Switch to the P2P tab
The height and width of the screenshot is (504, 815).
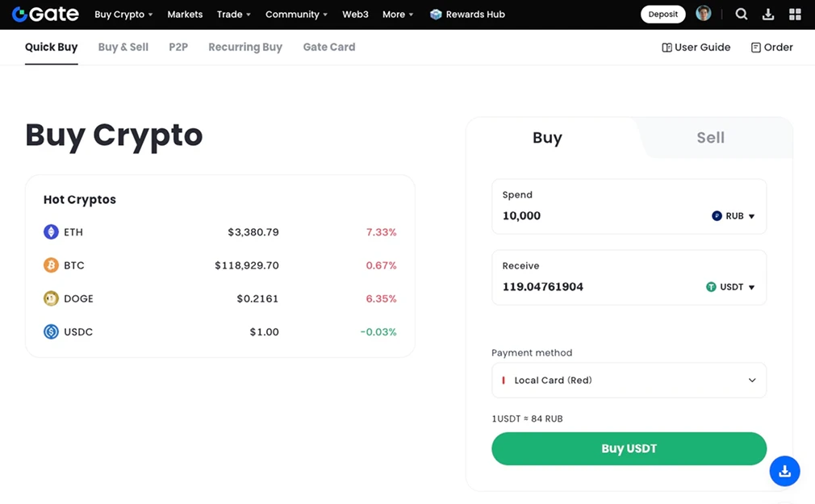(x=178, y=47)
